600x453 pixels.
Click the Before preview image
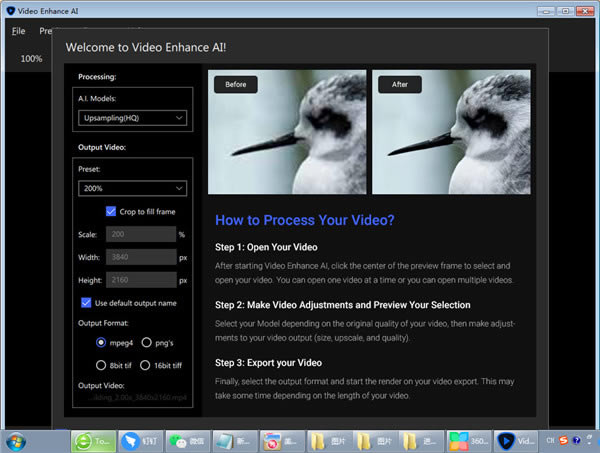click(x=287, y=132)
